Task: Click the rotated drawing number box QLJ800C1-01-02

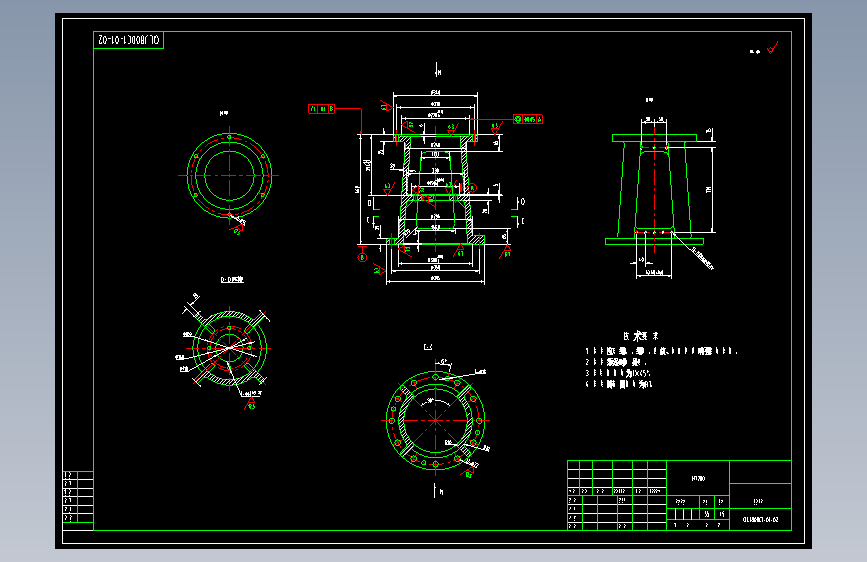Action: pyautogui.click(x=128, y=40)
